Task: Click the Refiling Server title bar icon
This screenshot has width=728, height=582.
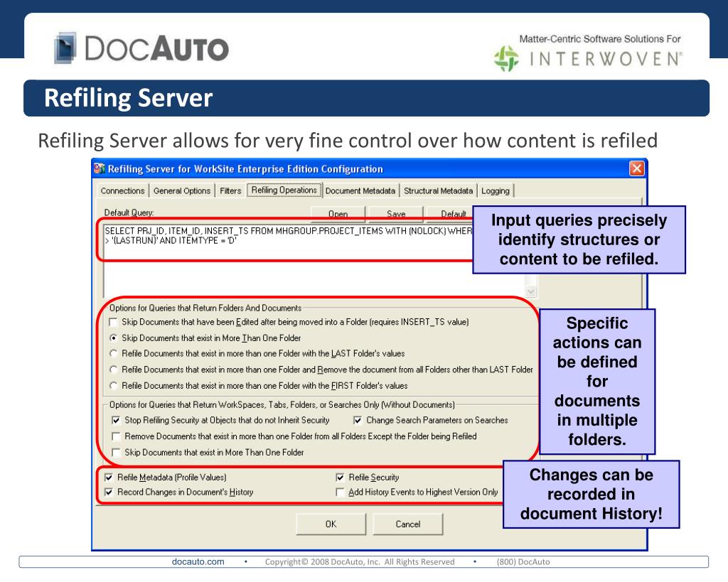Action: [100, 168]
